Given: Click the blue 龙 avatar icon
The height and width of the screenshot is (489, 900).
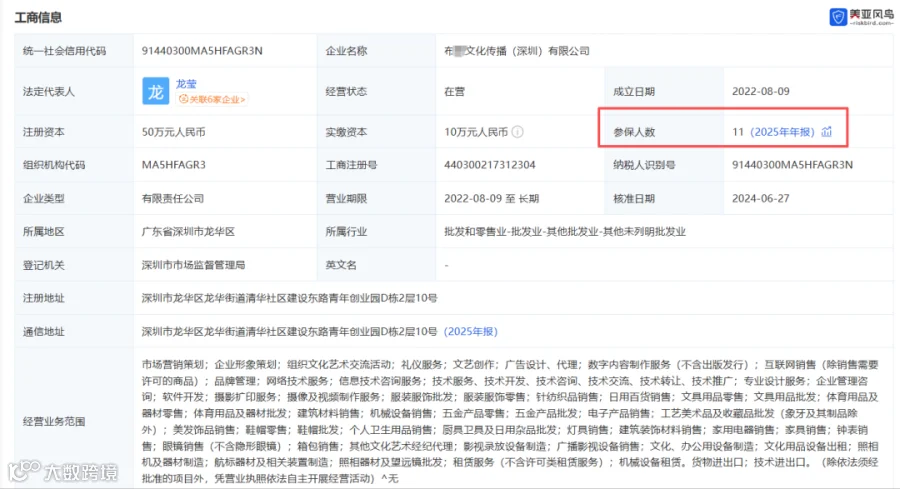Looking at the screenshot, I should point(156,91).
